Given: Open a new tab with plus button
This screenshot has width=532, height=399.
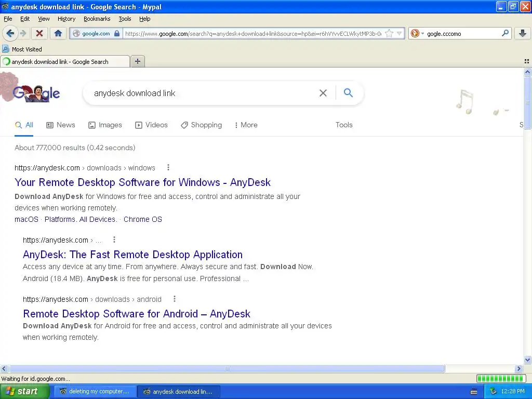Looking at the screenshot, I should click(137, 61).
